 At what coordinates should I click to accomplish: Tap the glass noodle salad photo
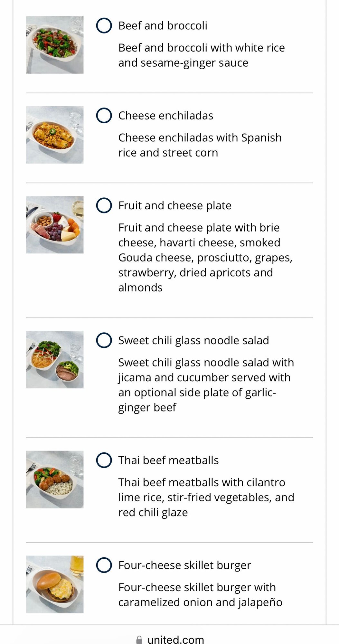(55, 359)
